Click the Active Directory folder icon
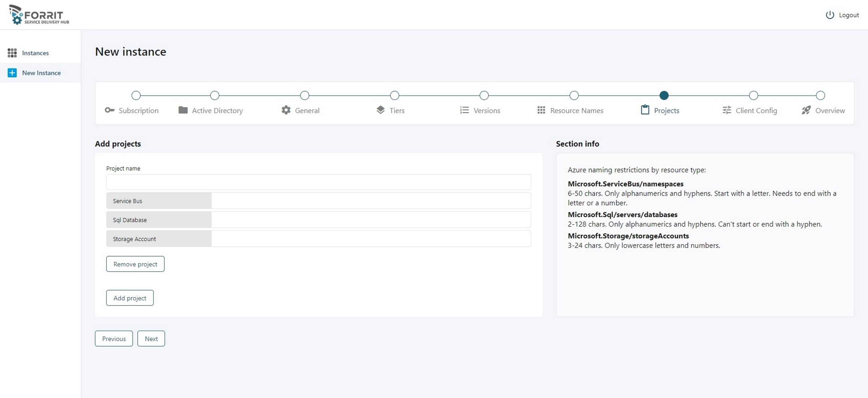868x398 pixels. click(183, 110)
